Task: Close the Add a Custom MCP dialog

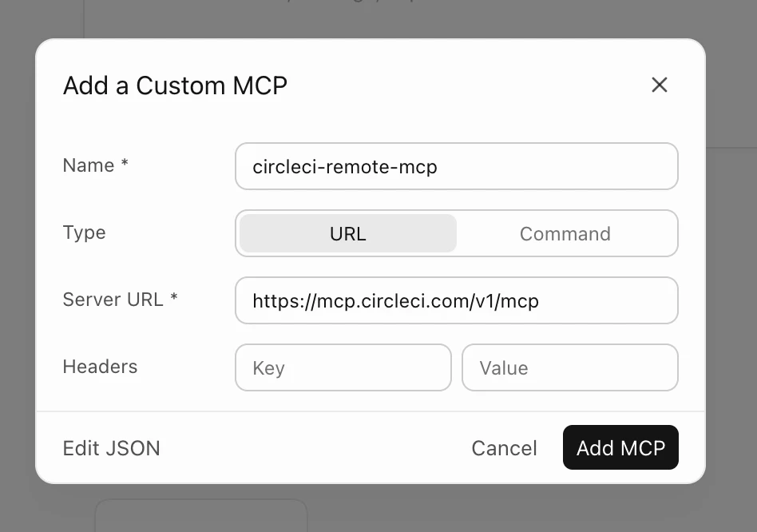Action: [x=659, y=85]
